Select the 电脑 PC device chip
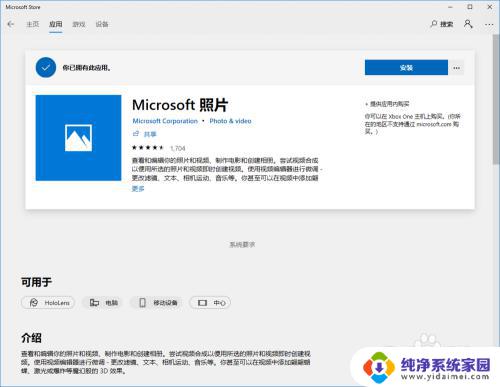The width and height of the screenshot is (500, 387). point(103,303)
